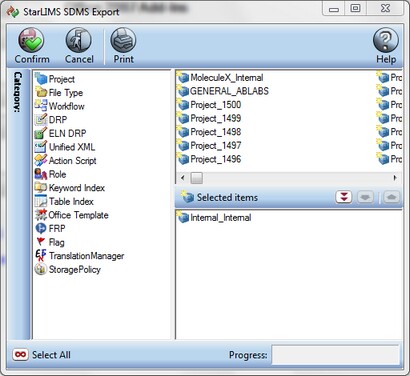This screenshot has height=376, width=410.
Task: Select the Action Script category icon
Action: click(x=41, y=160)
